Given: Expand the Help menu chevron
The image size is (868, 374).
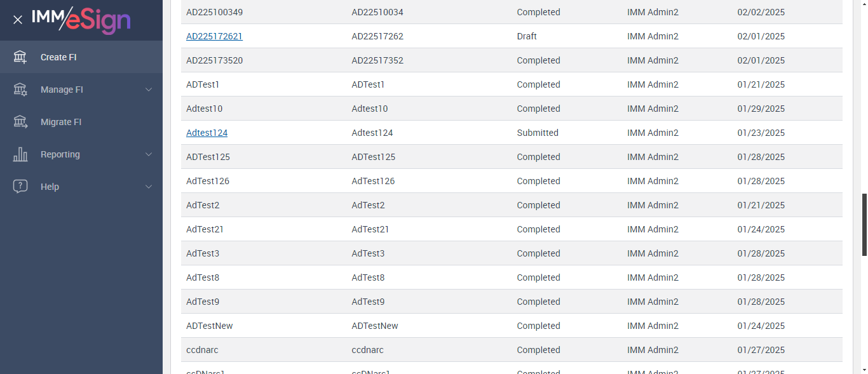Looking at the screenshot, I should 149,187.
